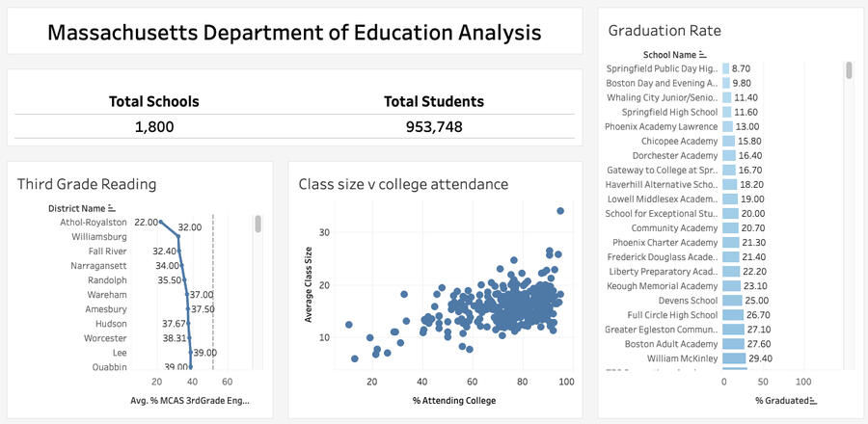Click the Class size v college attendance title
This screenshot has width=868, height=424.
(x=403, y=184)
